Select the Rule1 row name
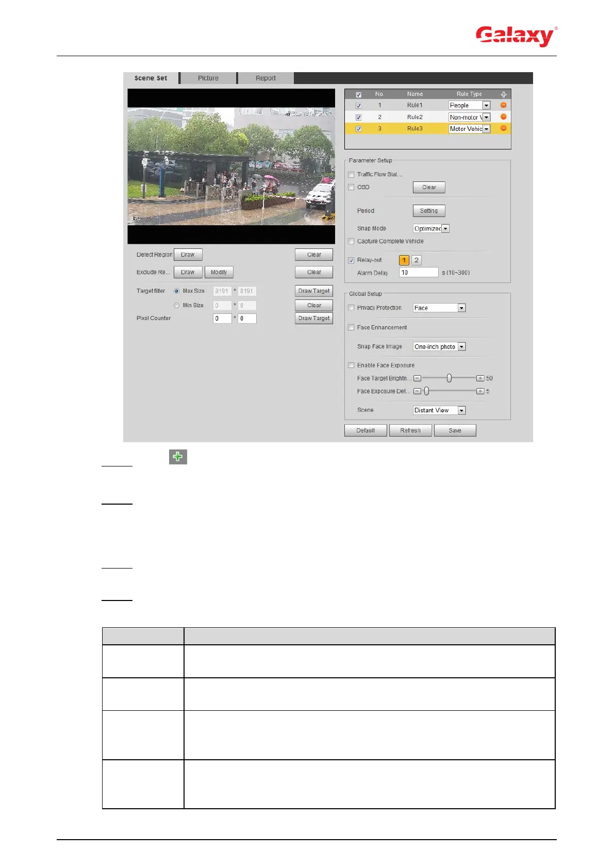 [414, 105]
